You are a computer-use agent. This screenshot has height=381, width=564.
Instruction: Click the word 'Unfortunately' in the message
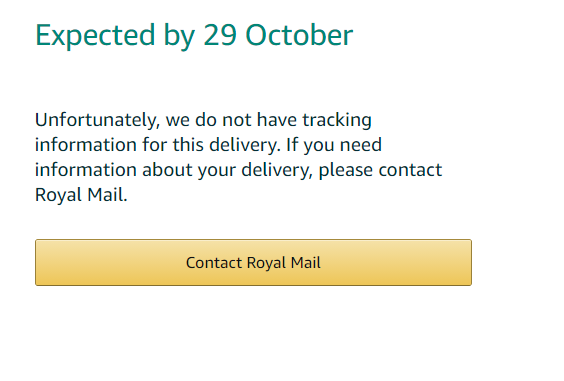point(96,120)
